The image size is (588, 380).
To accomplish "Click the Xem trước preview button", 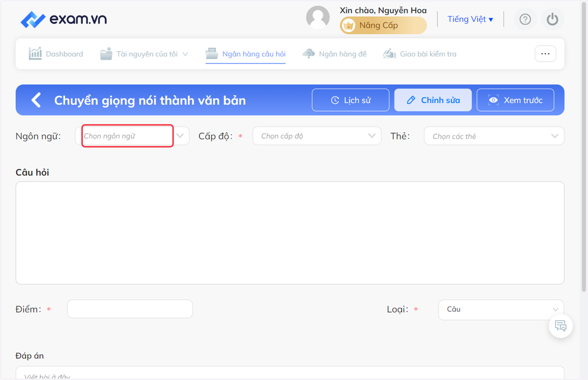I will tap(515, 100).
